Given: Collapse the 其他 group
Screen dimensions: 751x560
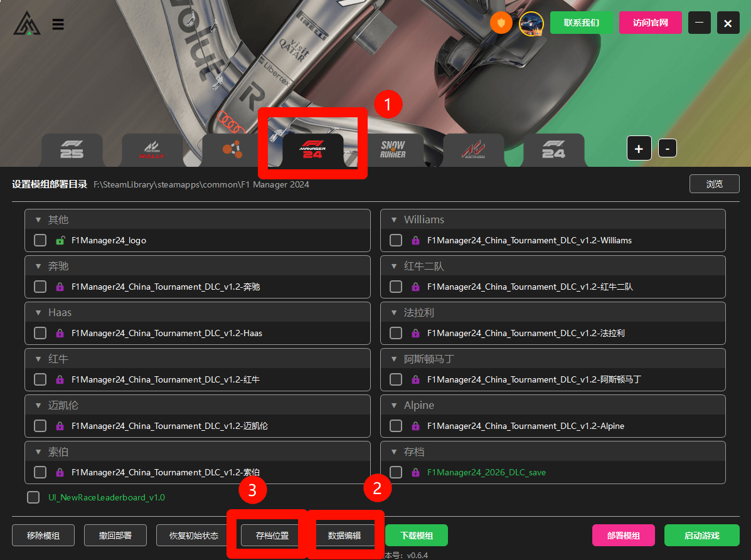Looking at the screenshot, I should 38,220.
